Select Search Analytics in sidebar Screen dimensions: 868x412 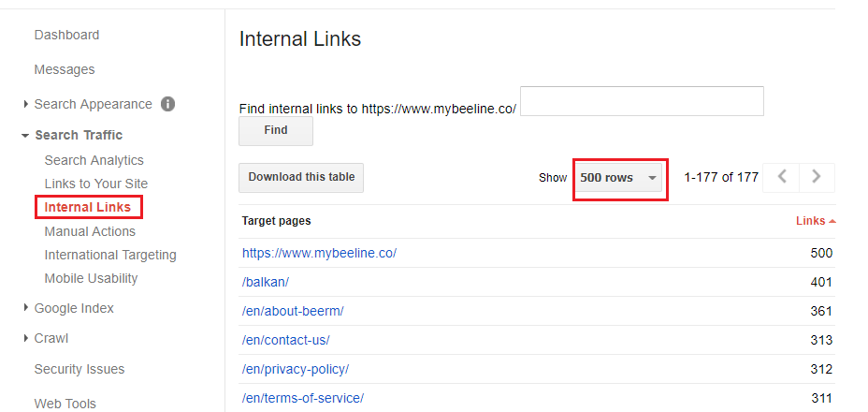point(94,160)
